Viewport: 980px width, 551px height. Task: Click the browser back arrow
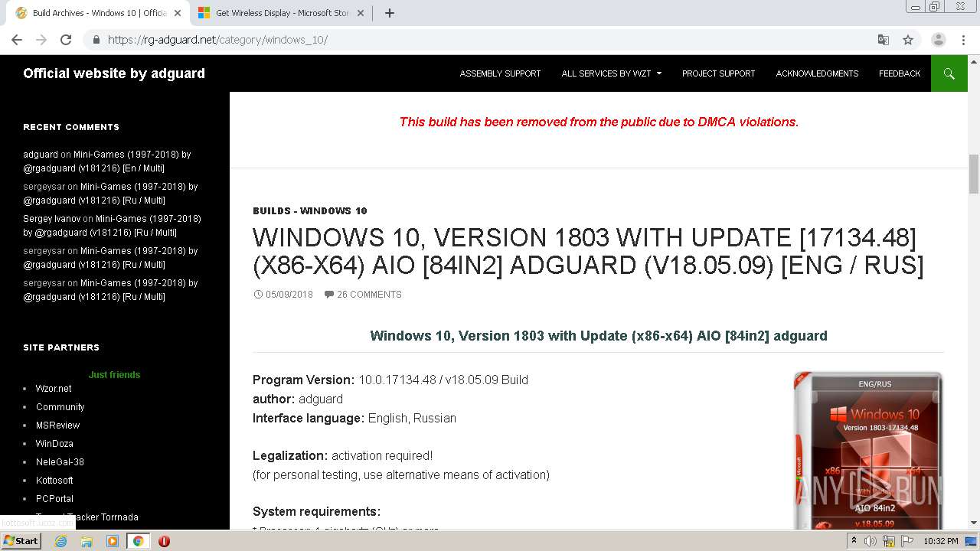pyautogui.click(x=17, y=40)
